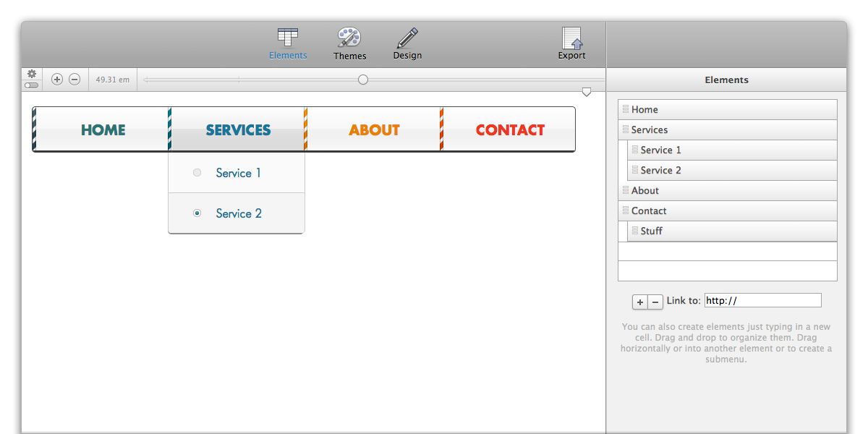This screenshot has width=868, height=434.
Task: Select ABOUT in the menu preview
Action: click(374, 130)
